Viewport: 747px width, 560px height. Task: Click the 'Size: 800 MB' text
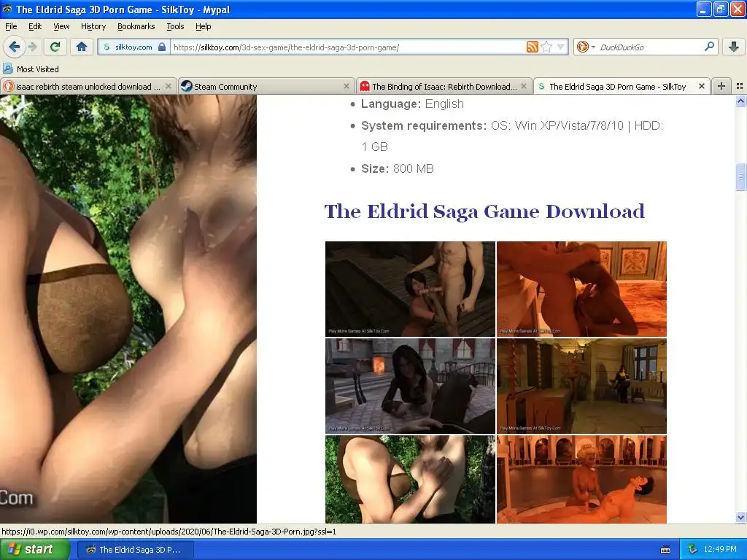point(398,168)
